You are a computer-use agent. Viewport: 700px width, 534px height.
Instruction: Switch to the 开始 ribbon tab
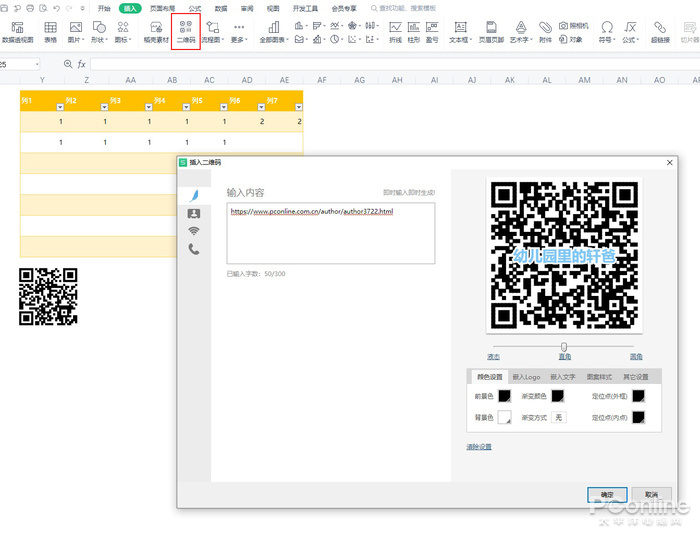point(104,8)
